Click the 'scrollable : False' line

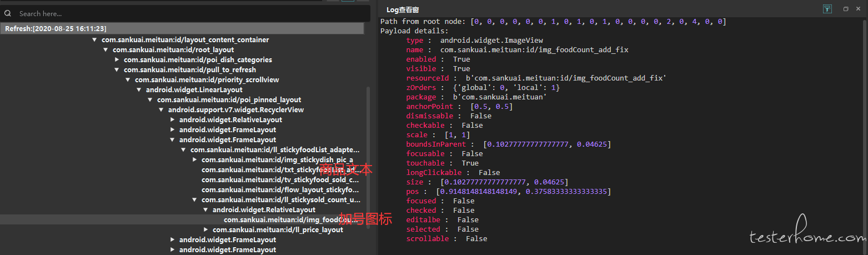(447, 239)
